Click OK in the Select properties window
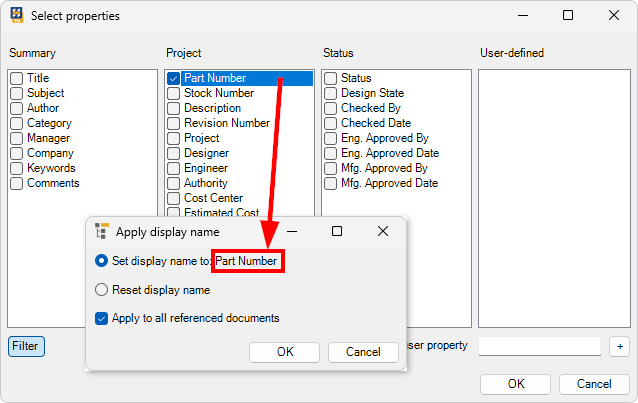This screenshot has height=403, width=638. tap(515, 384)
